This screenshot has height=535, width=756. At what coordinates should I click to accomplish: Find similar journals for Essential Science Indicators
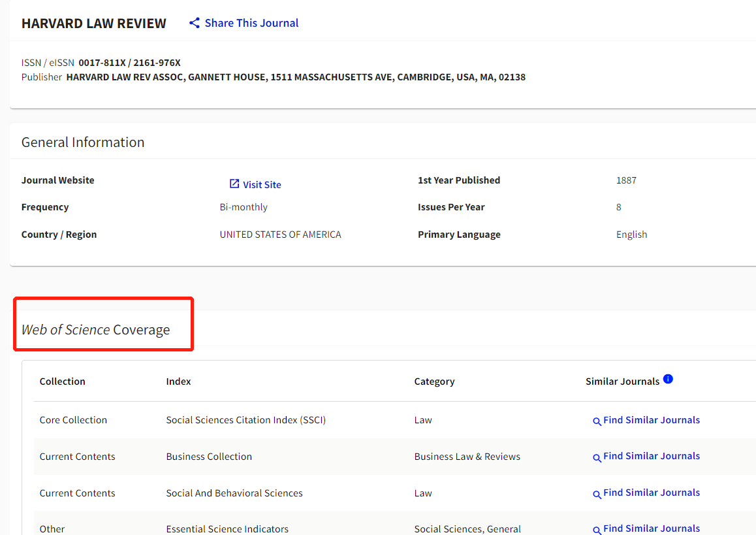tap(652, 528)
